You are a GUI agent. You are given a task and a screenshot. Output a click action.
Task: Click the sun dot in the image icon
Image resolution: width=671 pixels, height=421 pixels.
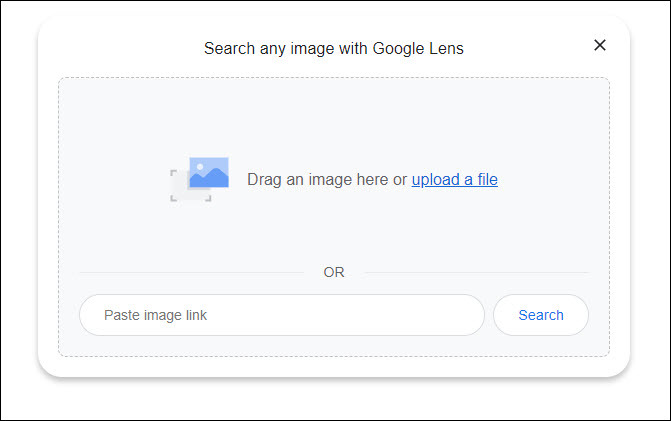click(x=200, y=166)
